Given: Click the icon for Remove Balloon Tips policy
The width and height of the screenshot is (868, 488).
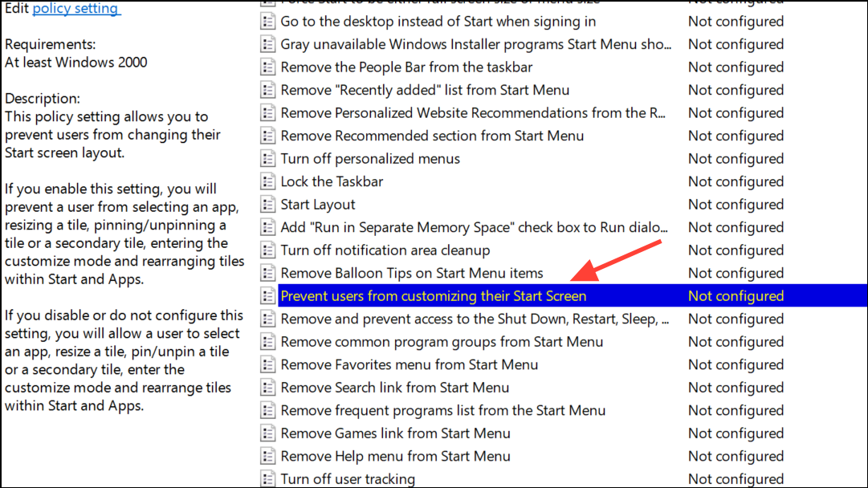Looking at the screenshot, I should pos(268,273).
